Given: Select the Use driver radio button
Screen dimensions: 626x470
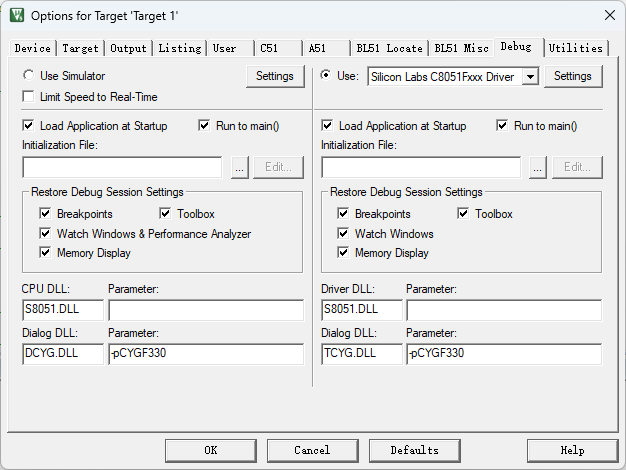Looking at the screenshot, I should point(325,75).
